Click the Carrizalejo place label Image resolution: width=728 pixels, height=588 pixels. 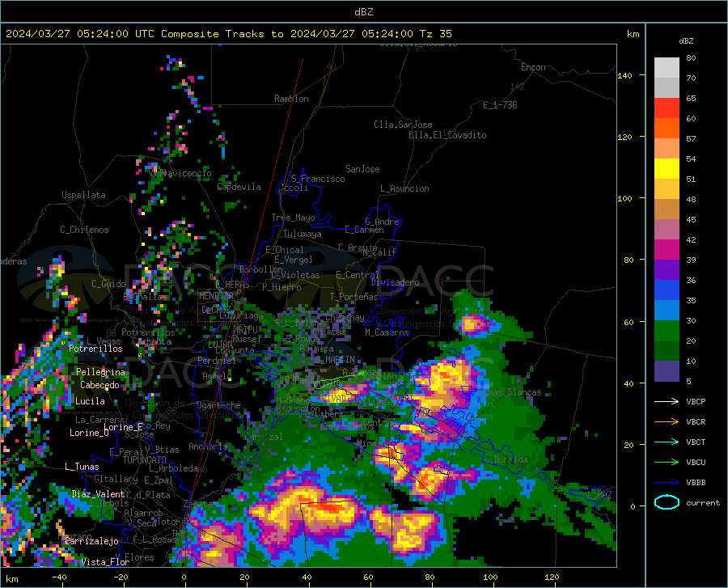92,541
